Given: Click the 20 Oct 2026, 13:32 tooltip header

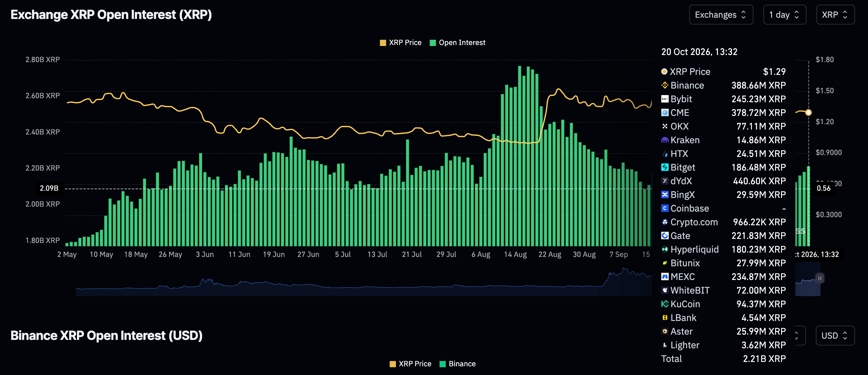Looking at the screenshot, I should (x=699, y=52).
